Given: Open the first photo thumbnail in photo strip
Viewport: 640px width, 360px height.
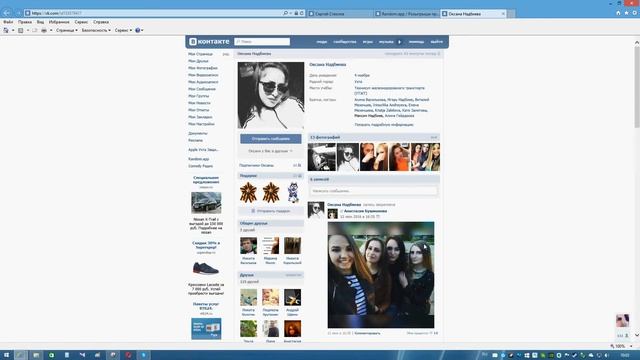Looking at the screenshot, I should click(322, 157).
